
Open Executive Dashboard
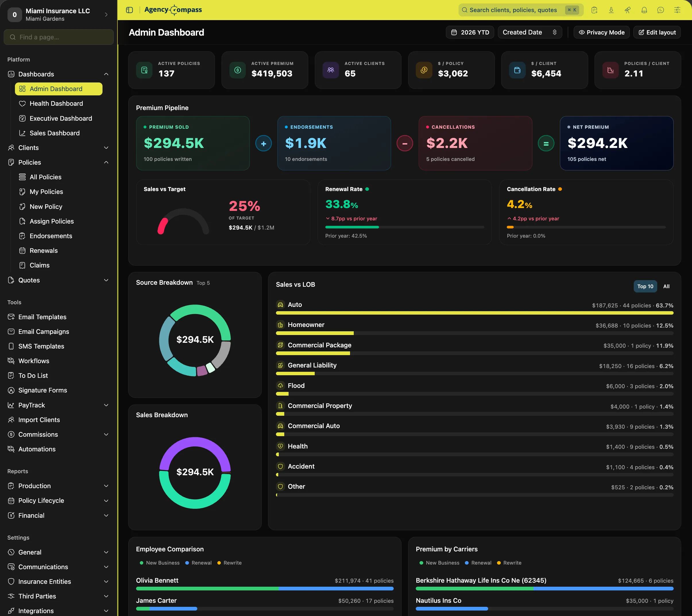(x=59, y=118)
